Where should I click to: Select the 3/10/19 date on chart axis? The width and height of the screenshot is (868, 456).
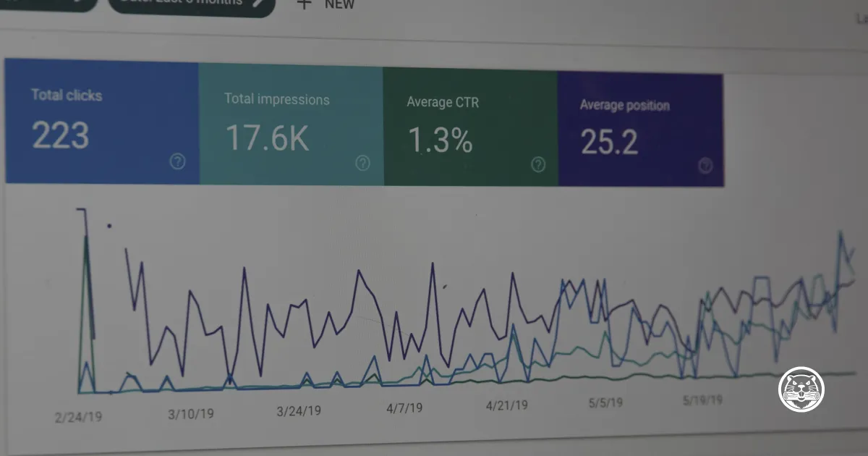[x=191, y=414]
